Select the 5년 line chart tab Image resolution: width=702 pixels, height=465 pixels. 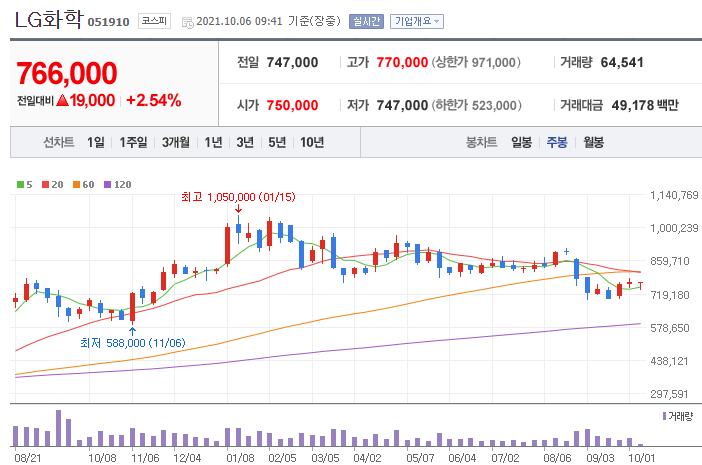tap(277, 142)
